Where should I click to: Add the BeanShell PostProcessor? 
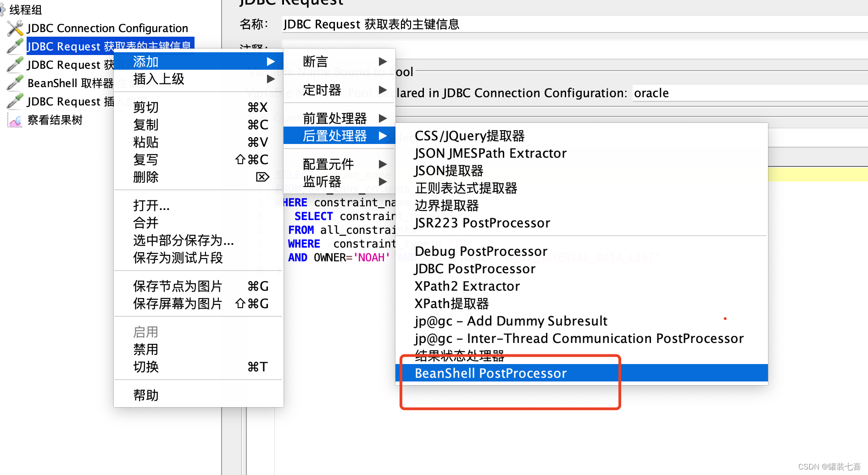coord(582,373)
